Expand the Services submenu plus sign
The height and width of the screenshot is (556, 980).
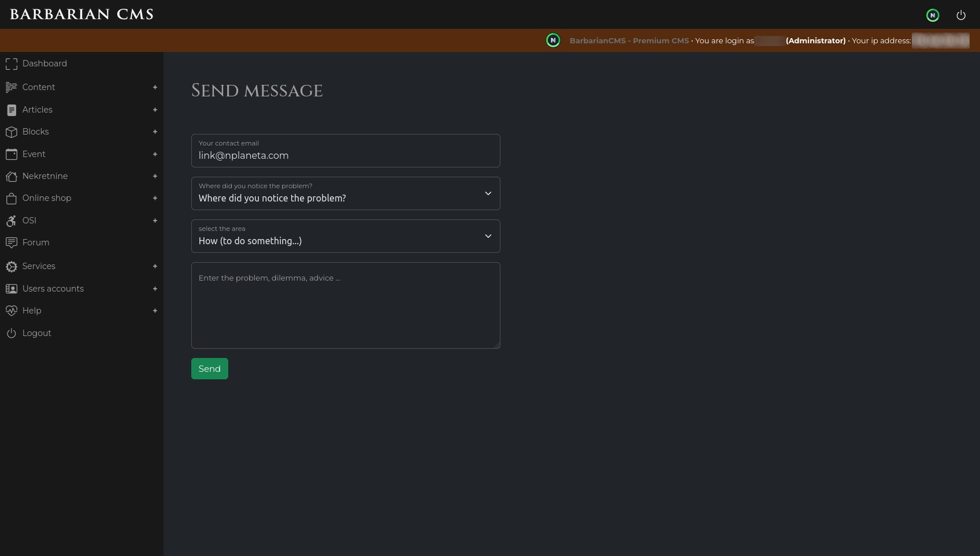pos(155,266)
